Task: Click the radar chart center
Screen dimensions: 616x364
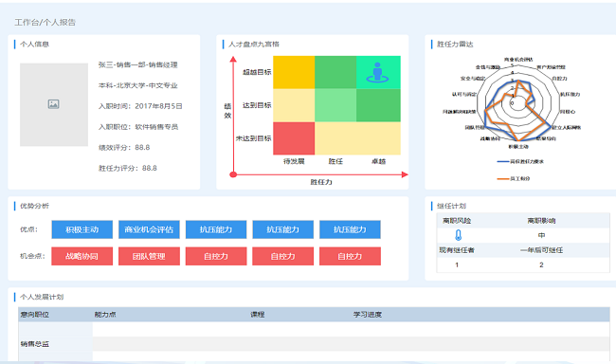Action: [512, 103]
